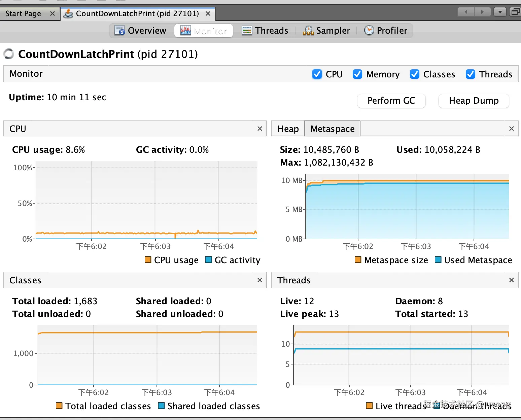Close the CPU graph panel
Screen dimensions: 521x420
[x=259, y=129]
